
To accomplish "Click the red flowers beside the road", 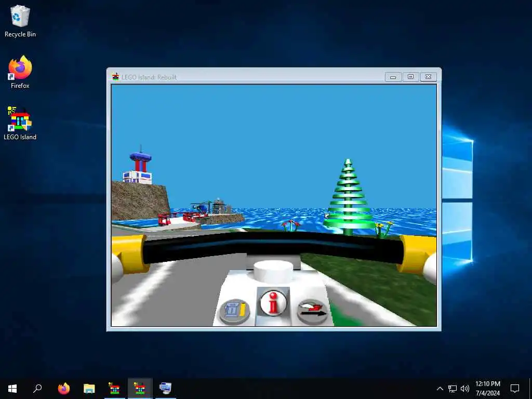I will (290, 225).
